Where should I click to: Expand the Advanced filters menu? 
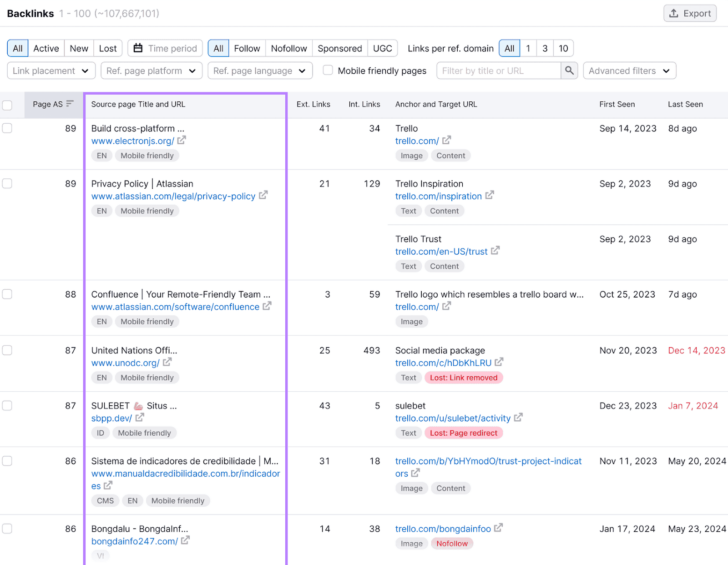629,71
